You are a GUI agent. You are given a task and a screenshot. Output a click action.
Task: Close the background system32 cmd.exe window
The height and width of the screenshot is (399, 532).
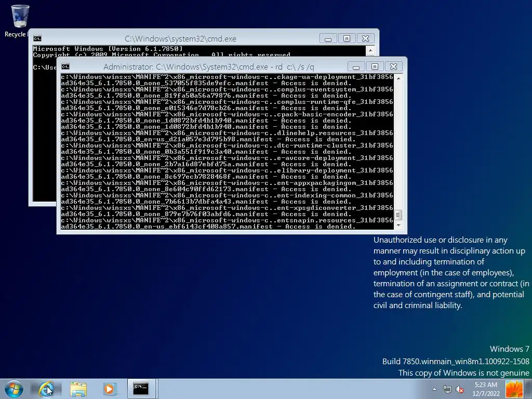pyautogui.click(x=365, y=38)
